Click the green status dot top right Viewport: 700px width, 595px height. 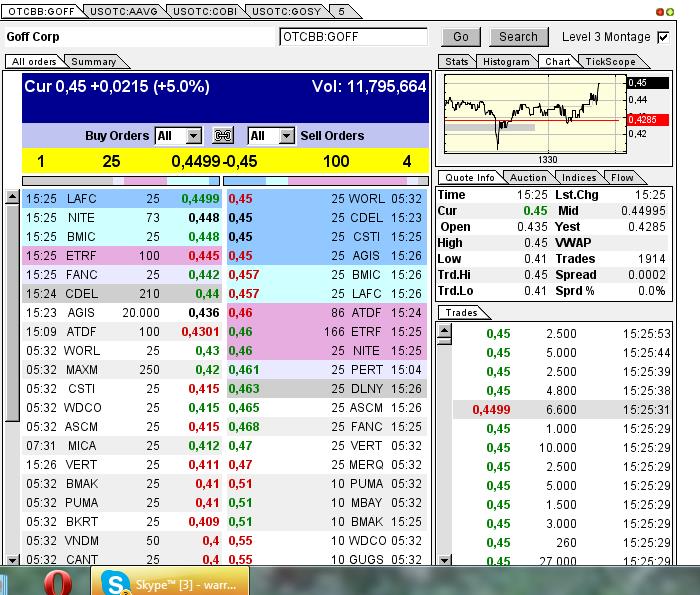[670, 12]
